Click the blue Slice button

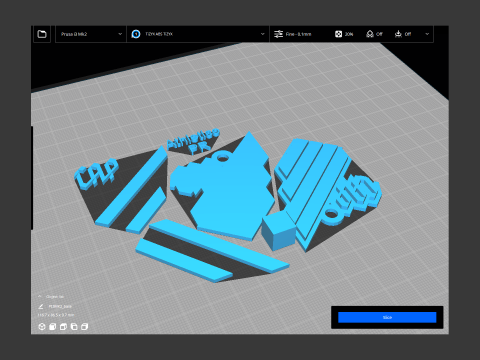click(387, 317)
